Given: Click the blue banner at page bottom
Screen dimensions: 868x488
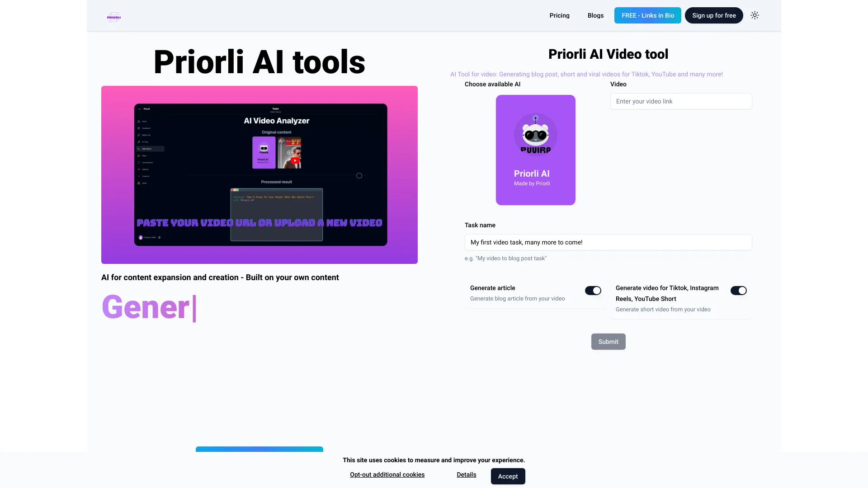Looking at the screenshot, I should 259,450.
